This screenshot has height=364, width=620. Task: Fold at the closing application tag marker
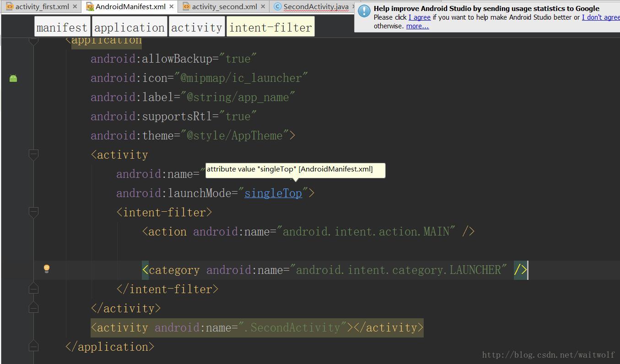click(x=33, y=347)
